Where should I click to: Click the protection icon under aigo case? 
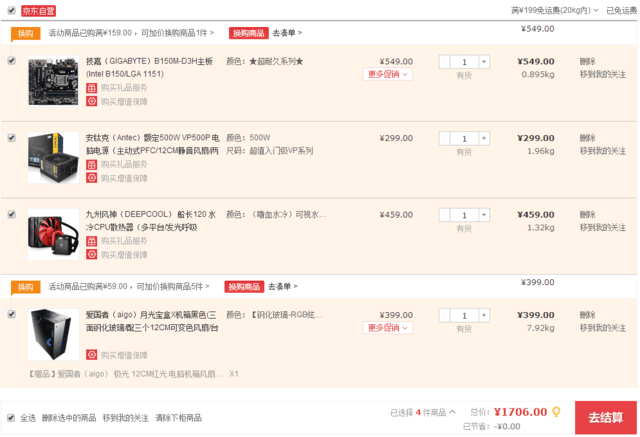pyautogui.click(x=91, y=355)
